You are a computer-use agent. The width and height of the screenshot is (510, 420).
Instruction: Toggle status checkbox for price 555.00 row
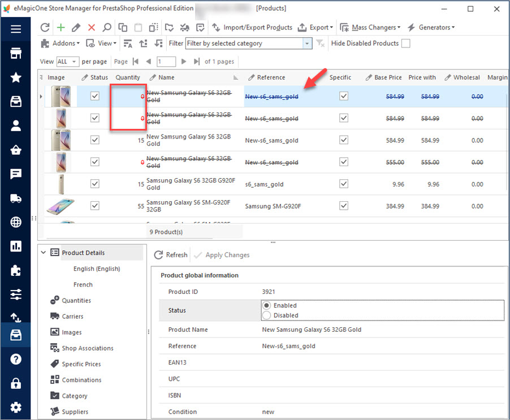(94, 162)
